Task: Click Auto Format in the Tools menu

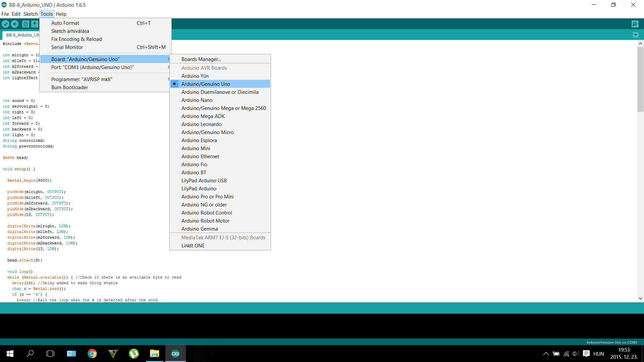Action: click(x=65, y=23)
